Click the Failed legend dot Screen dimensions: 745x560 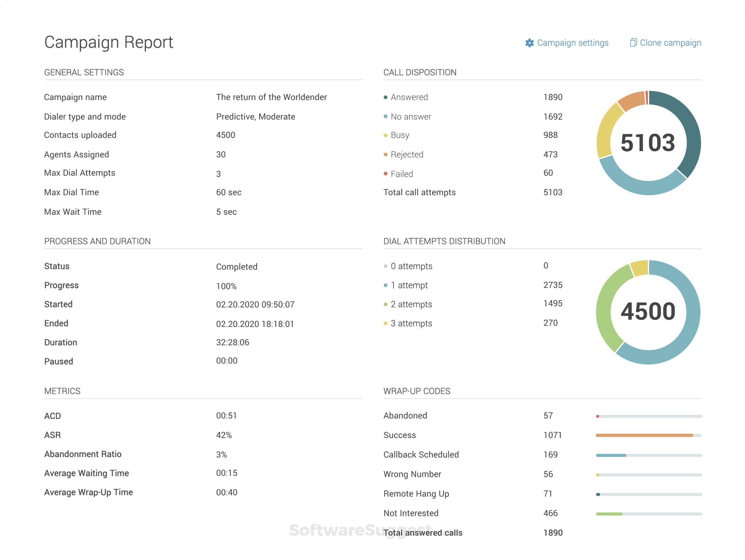tap(385, 174)
